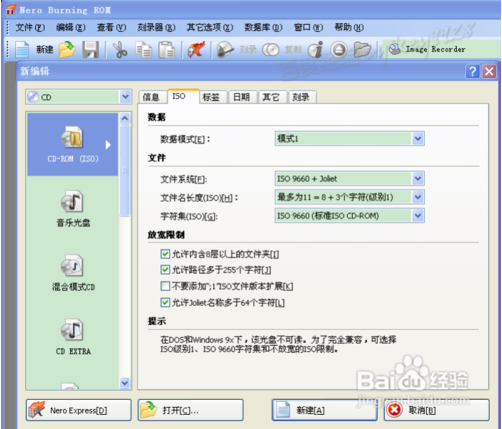Switch to the ISO tab
502x429 pixels.
tap(183, 96)
